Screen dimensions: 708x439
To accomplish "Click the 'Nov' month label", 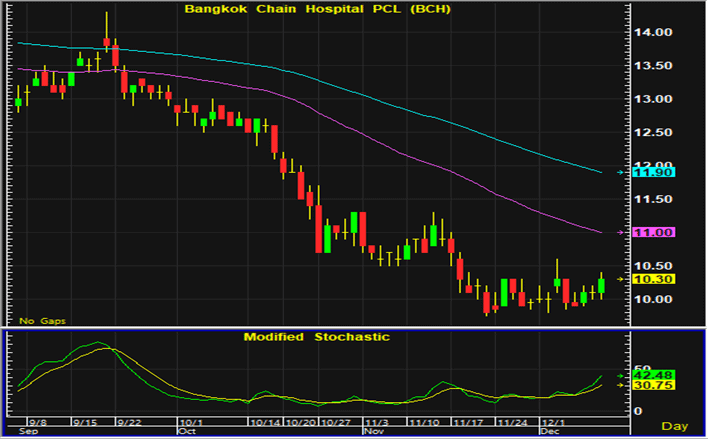I will click(x=372, y=432).
